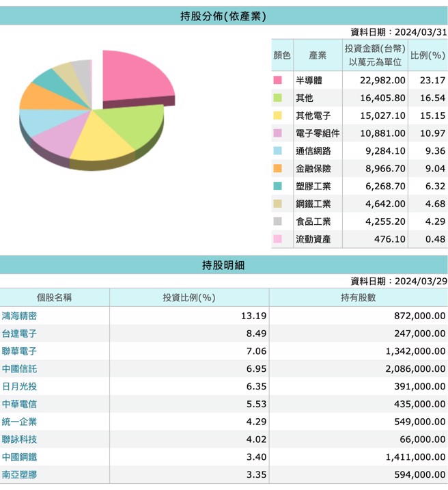Open the 中國信託 stock link
The image size is (448, 490).
(x=19, y=369)
